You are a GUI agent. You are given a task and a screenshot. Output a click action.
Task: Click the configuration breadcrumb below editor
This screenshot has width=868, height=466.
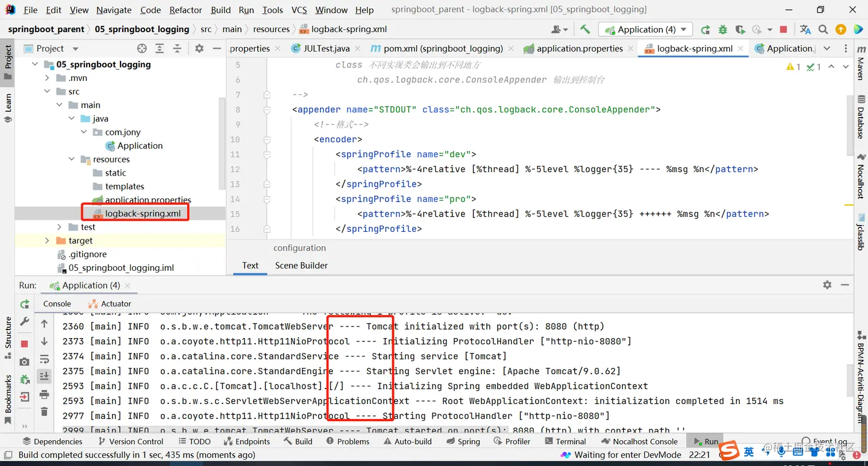pos(300,248)
